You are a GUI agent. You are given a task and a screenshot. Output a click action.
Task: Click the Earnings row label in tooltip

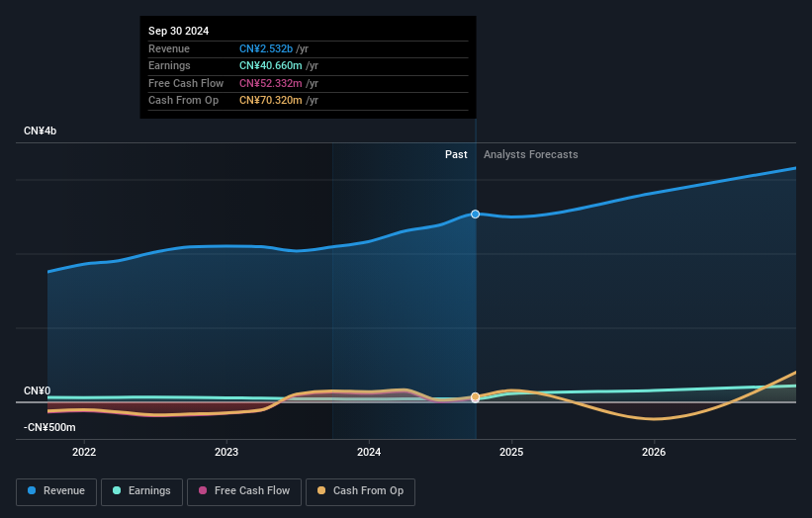(169, 65)
